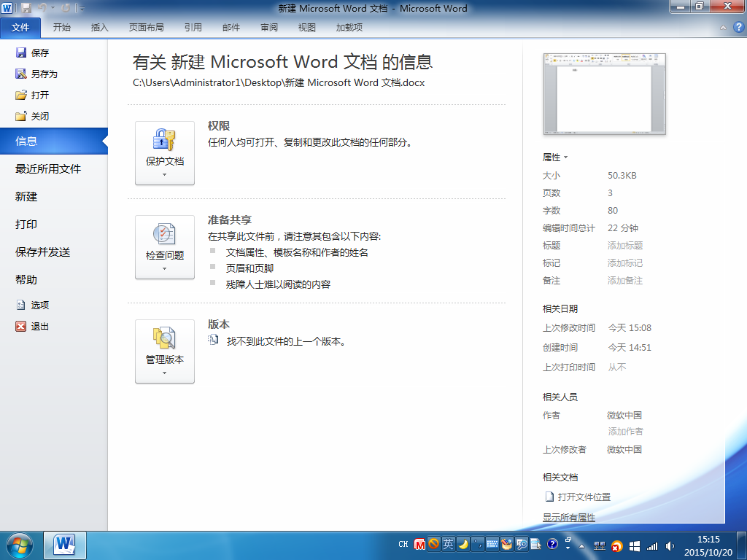
Task: Click the quick access Save floppy icon
Action: 26,8
